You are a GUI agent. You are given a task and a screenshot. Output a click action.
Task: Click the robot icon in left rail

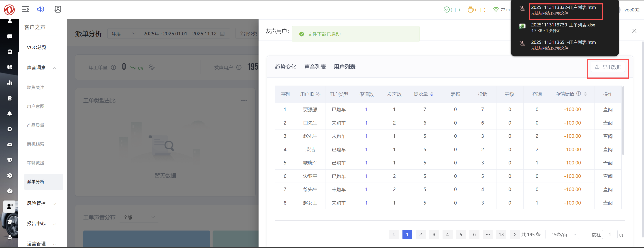pyautogui.click(x=10, y=191)
